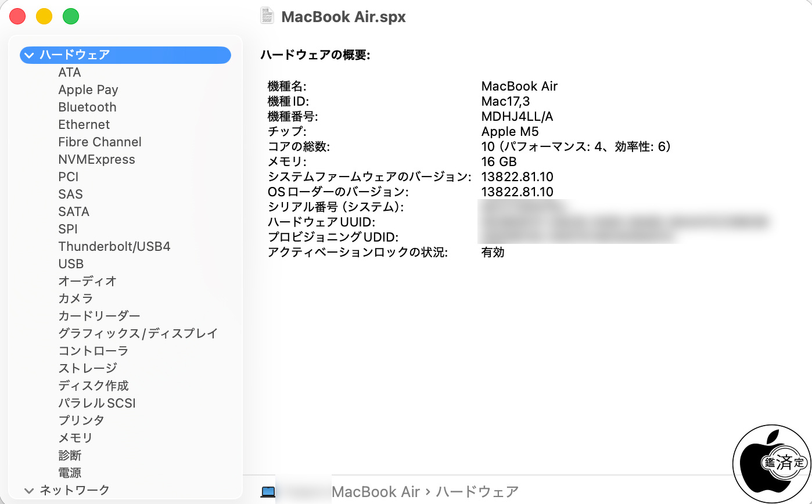812x504 pixels.
Task: Click the document icon beside MacBook Air.spx
Action: 267,16
